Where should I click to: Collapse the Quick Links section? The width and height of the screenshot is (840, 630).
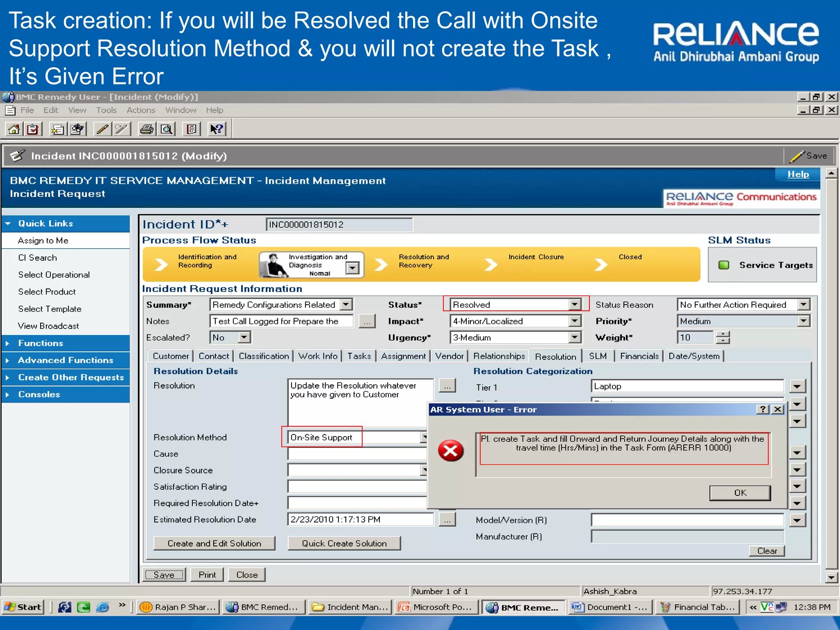pos(8,224)
